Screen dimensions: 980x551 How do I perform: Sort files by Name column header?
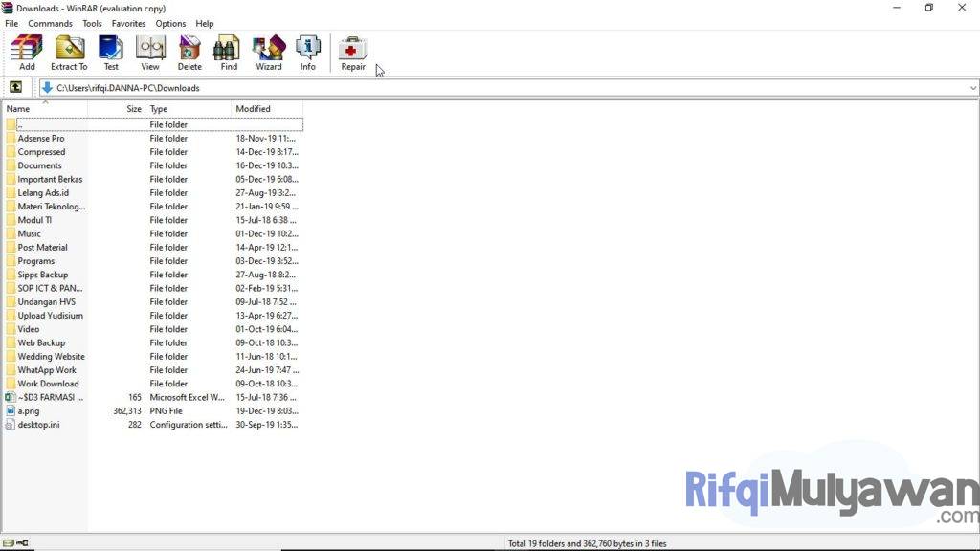(45, 109)
